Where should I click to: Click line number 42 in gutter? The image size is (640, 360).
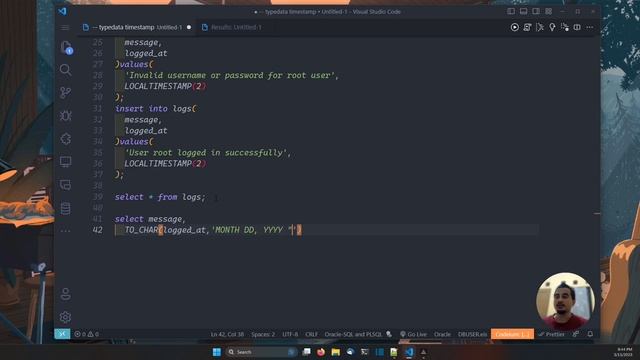click(97, 230)
